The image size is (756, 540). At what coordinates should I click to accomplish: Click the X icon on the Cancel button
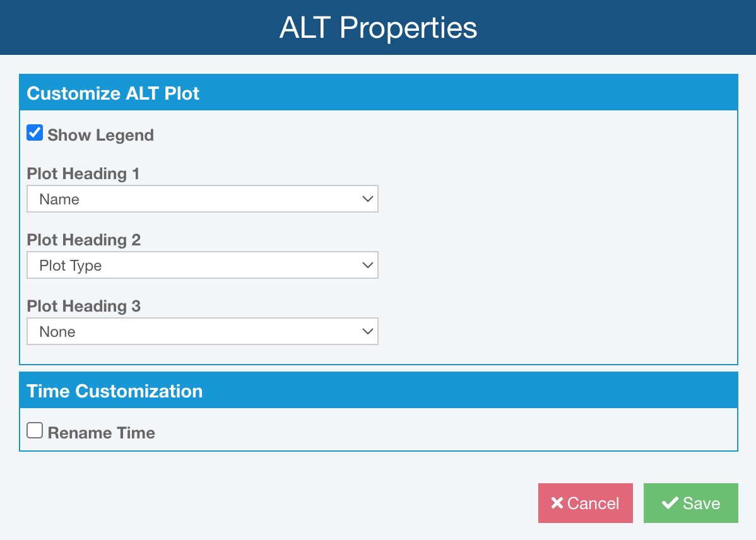(x=557, y=503)
